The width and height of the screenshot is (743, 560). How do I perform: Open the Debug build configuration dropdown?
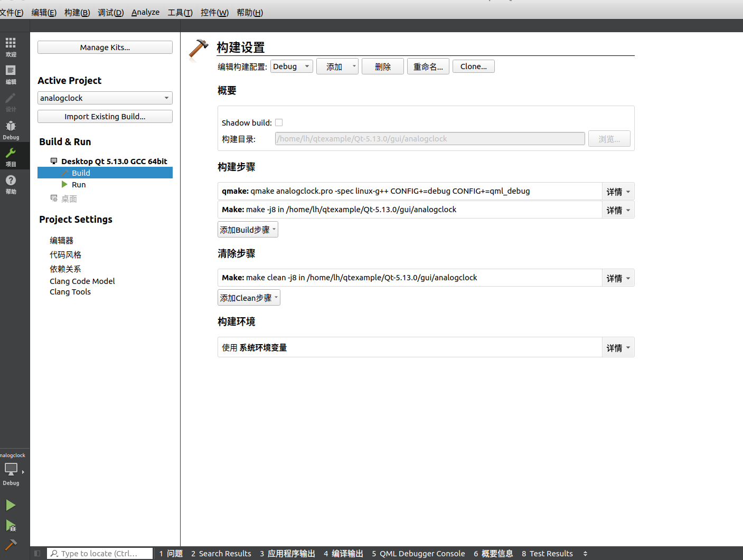pyautogui.click(x=291, y=66)
